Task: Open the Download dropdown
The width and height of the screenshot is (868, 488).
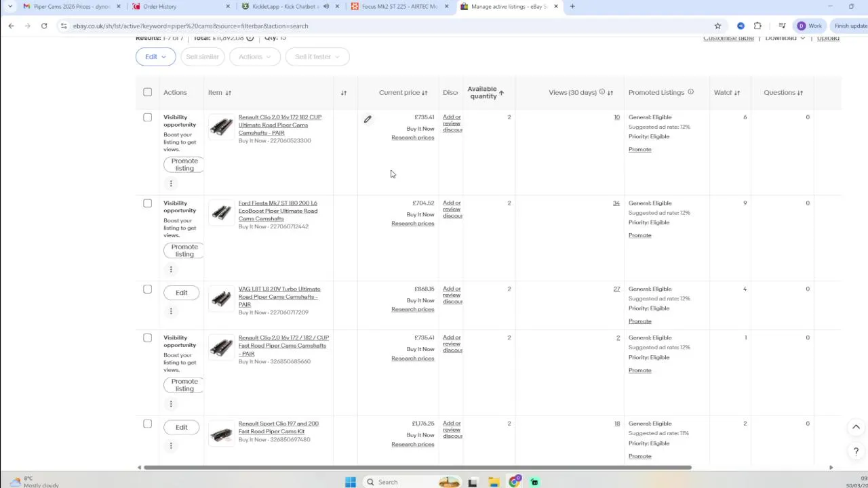Action: pos(785,39)
